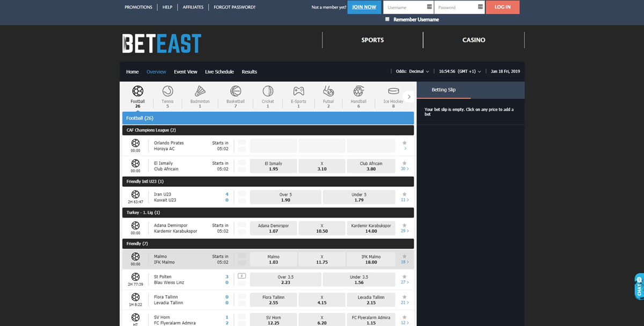Collapse the CAF Champions League section
644x326 pixels.
[x=268, y=130]
